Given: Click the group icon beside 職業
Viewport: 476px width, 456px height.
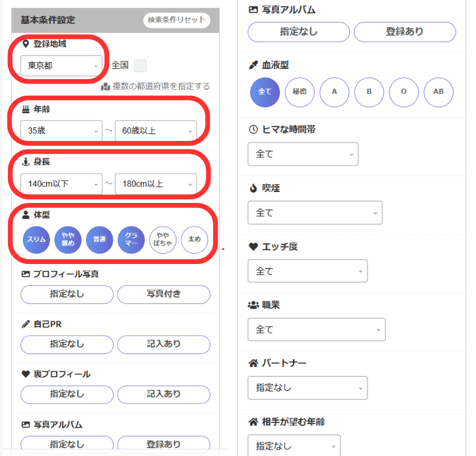Looking at the screenshot, I should pos(253,305).
